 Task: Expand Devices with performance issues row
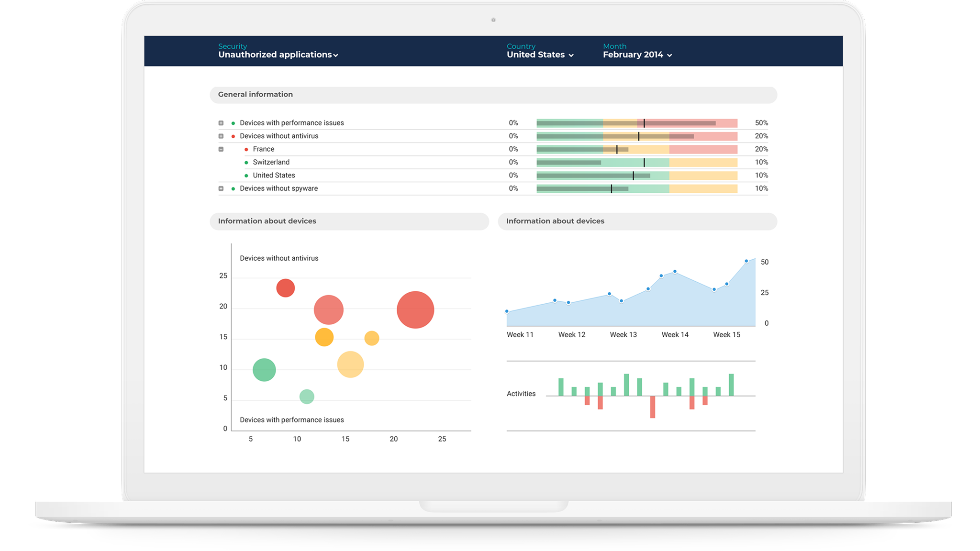click(x=221, y=123)
